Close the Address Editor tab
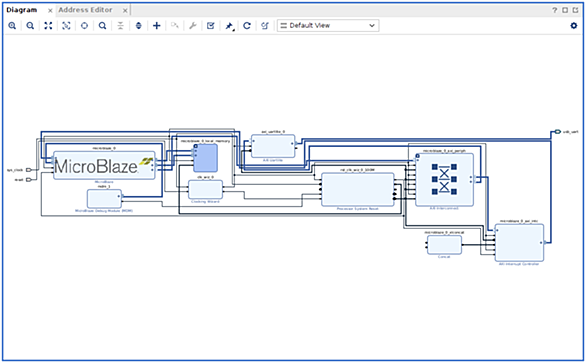The image size is (586, 364). tap(125, 11)
